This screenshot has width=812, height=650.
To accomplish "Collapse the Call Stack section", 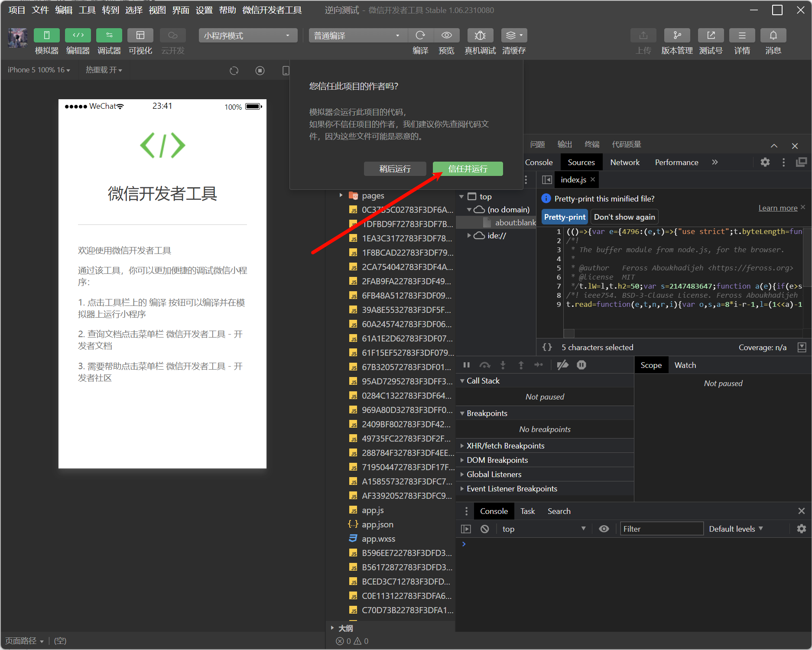I will pyautogui.click(x=462, y=380).
